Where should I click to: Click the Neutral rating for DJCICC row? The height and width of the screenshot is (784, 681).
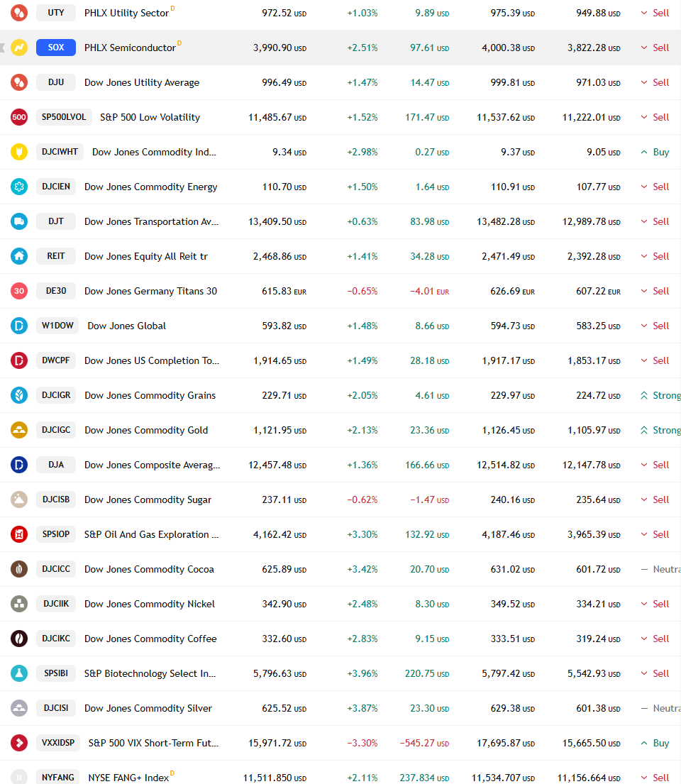[x=660, y=569]
